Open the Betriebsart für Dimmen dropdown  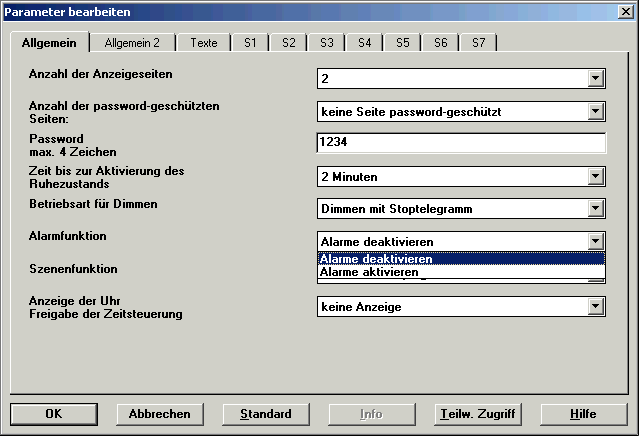(596, 209)
